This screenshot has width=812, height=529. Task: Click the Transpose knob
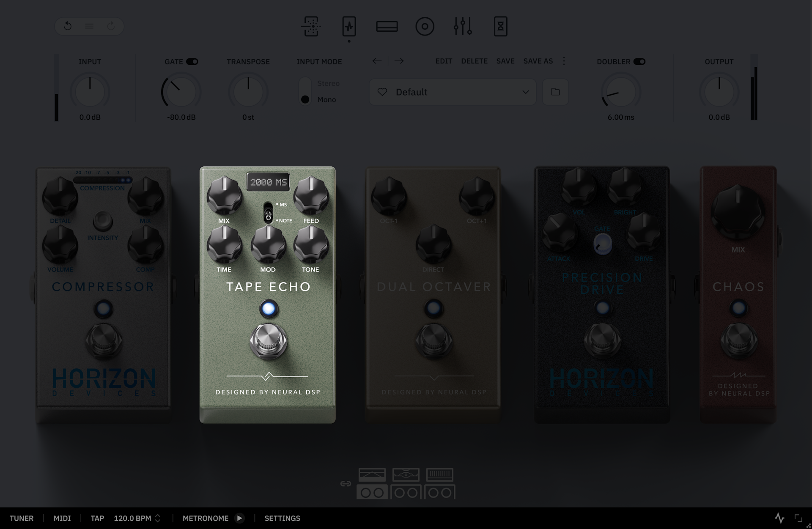pos(248,92)
